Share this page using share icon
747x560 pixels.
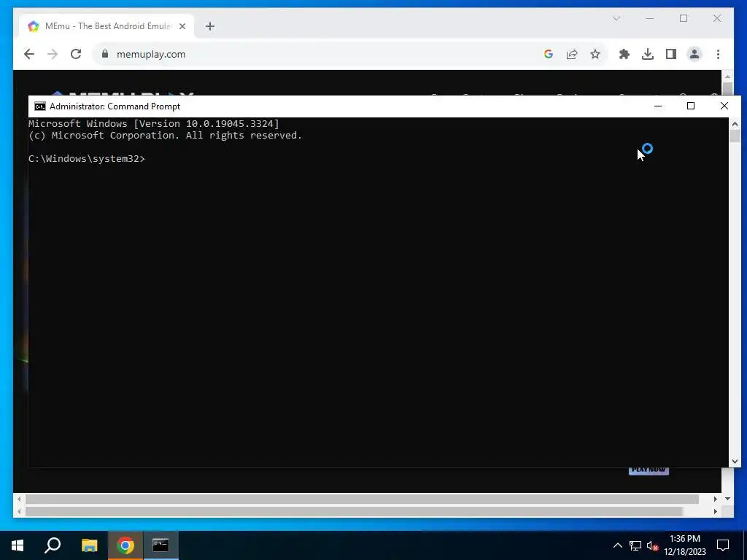click(x=572, y=54)
